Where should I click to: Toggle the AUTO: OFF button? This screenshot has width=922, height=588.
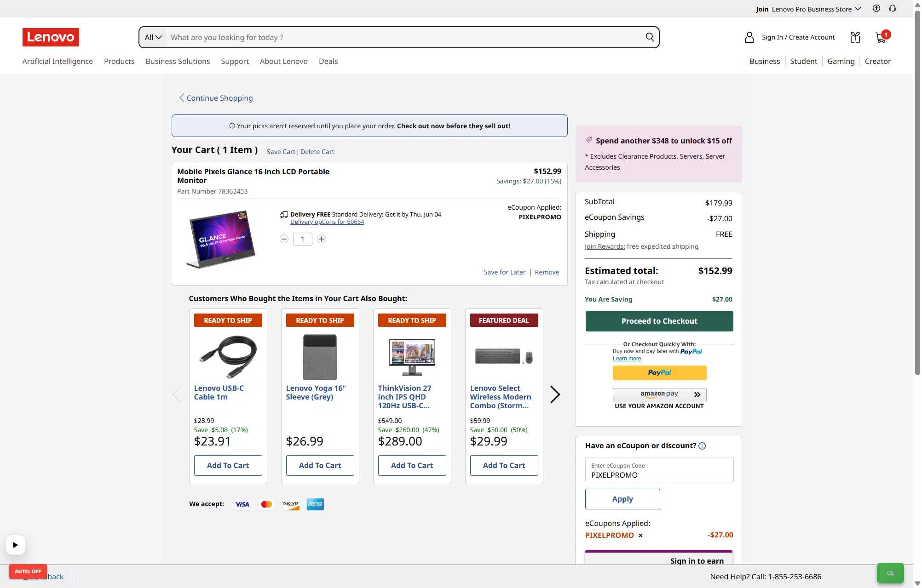pyautogui.click(x=28, y=571)
